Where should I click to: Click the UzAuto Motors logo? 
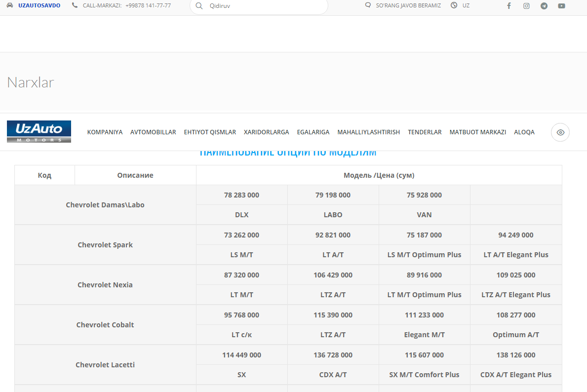39,131
